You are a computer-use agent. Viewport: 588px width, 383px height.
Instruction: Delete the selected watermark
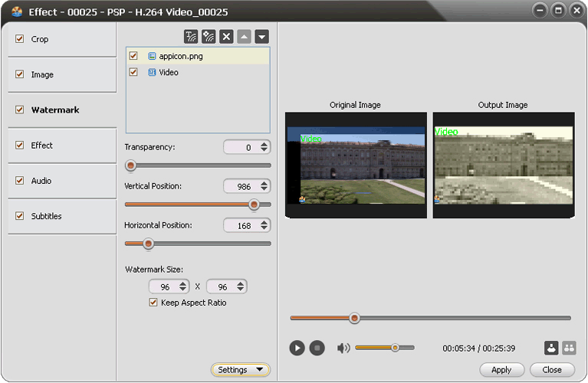click(x=226, y=37)
